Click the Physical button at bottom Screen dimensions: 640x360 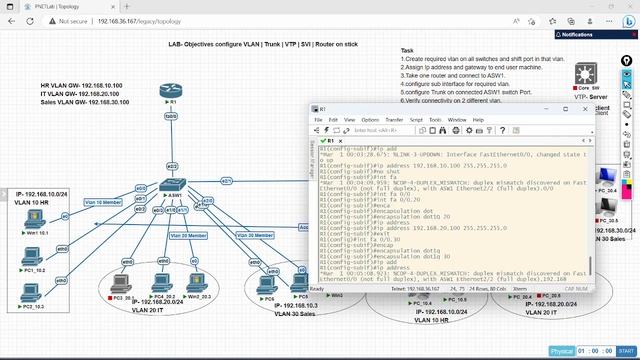(x=562, y=351)
